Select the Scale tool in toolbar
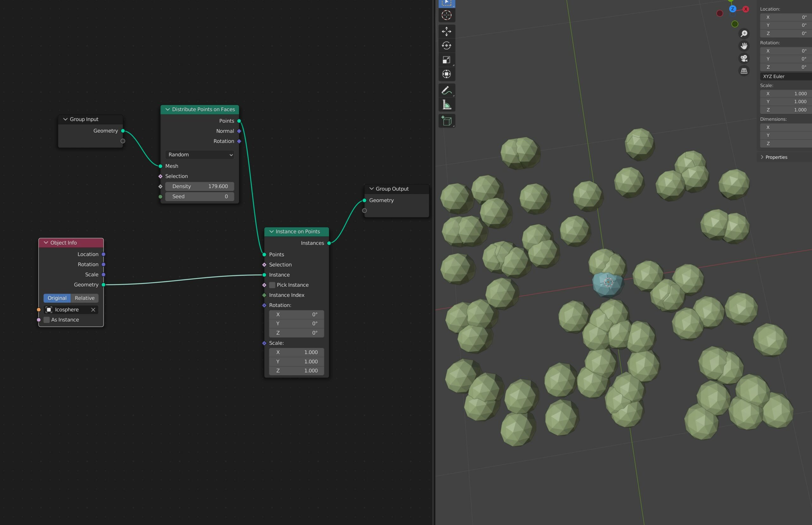The width and height of the screenshot is (812, 525). (448, 60)
